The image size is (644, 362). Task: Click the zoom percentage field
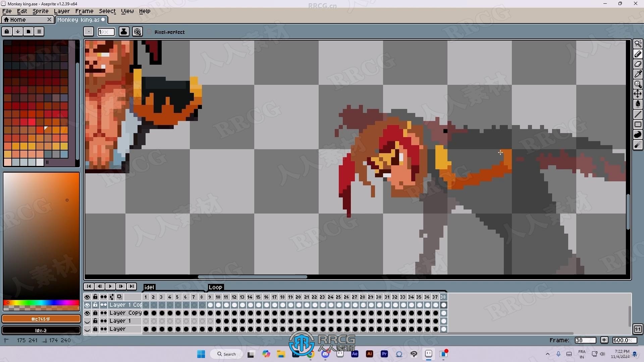click(x=625, y=340)
